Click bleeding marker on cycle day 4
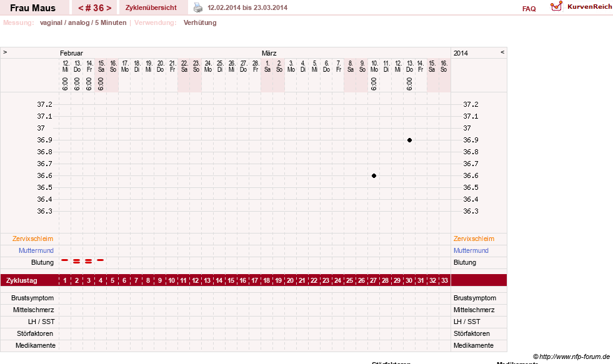The image size is (613, 364). tap(101, 260)
